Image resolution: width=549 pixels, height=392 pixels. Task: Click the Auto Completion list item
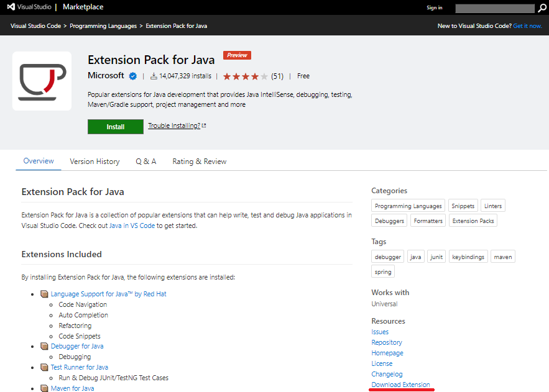pos(83,315)
